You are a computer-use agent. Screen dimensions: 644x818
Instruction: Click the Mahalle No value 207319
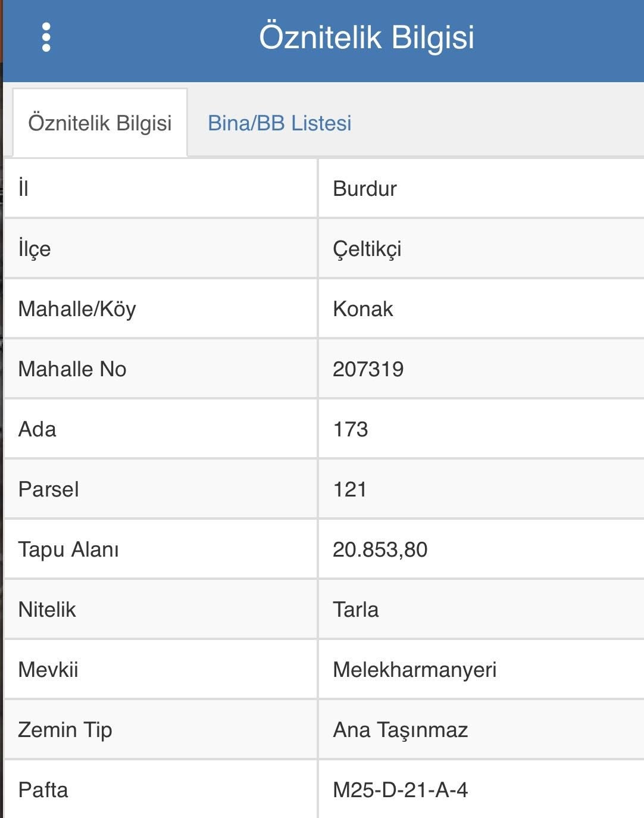coord(368,369)
